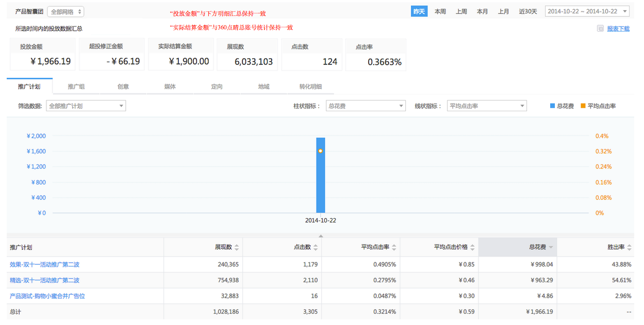This screenshot has width=644, height=325.
Task: Open the 全部推广计划 filter dropdown
Action: point(86,106)
